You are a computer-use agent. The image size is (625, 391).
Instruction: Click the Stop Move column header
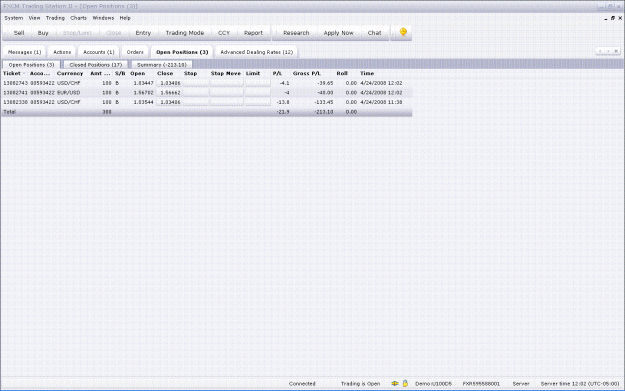226,73
